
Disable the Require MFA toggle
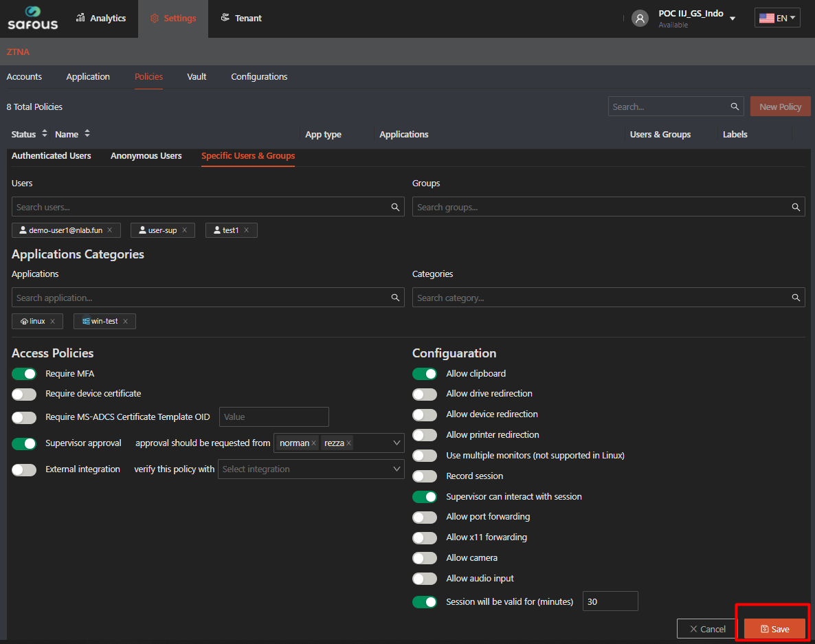pyautogui.click(x=24, y=374)
